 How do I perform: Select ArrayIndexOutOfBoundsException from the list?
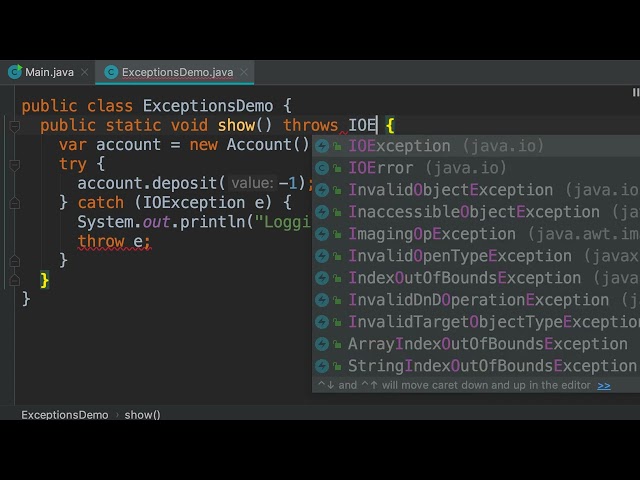(x=476, y=344)
